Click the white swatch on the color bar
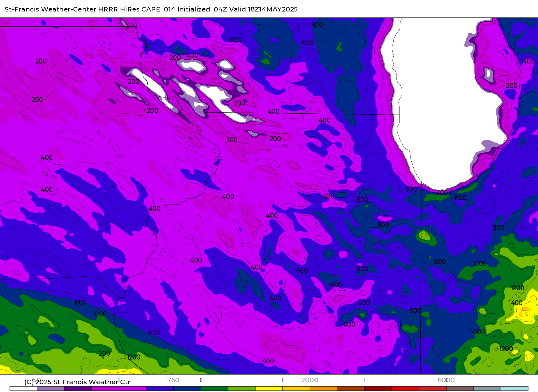Image resolution: width=538 pixels, height=392 pixels. [23, 389]
